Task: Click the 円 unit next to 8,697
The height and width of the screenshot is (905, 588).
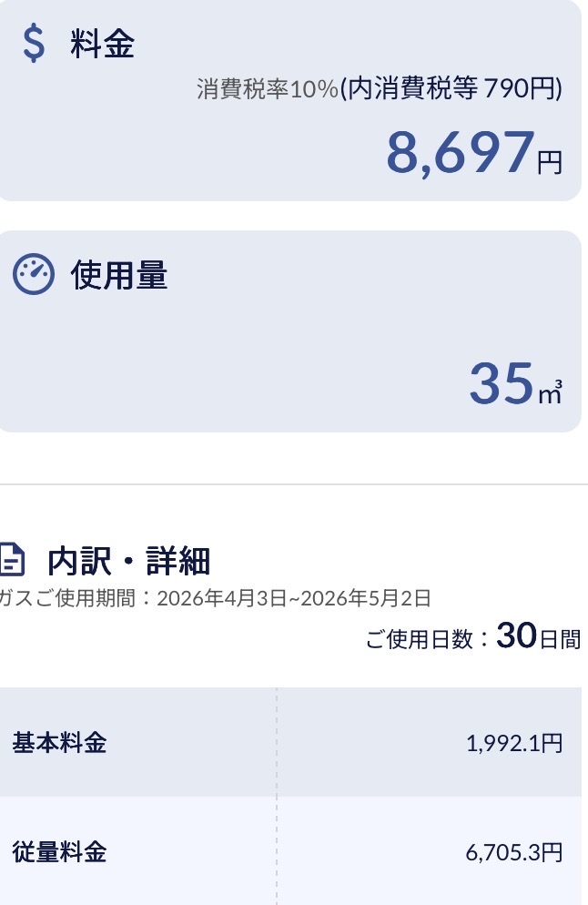Action: [550, 163]
